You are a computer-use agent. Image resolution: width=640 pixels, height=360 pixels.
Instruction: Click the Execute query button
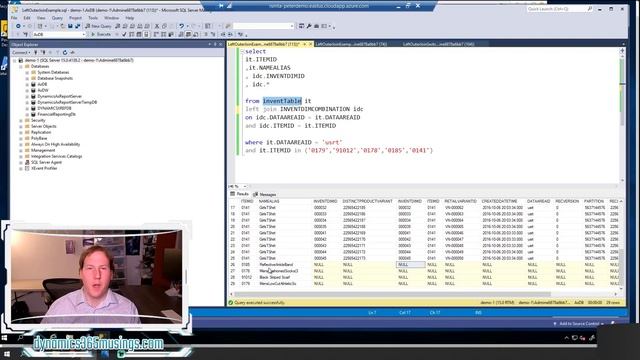(x=101, y=34)
